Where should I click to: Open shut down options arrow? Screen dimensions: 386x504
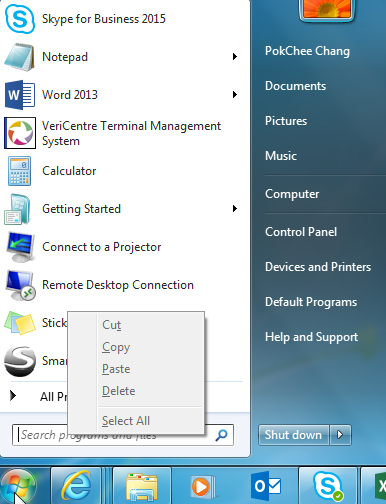(x=340, y=435)
